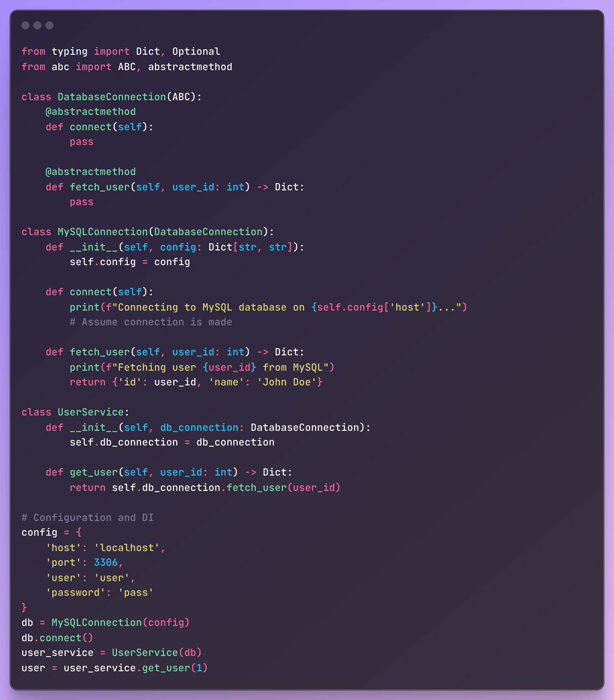This screenshot has height=700, width=614.
Task: Select the fetch_user method signature
Action: [170, 187]
